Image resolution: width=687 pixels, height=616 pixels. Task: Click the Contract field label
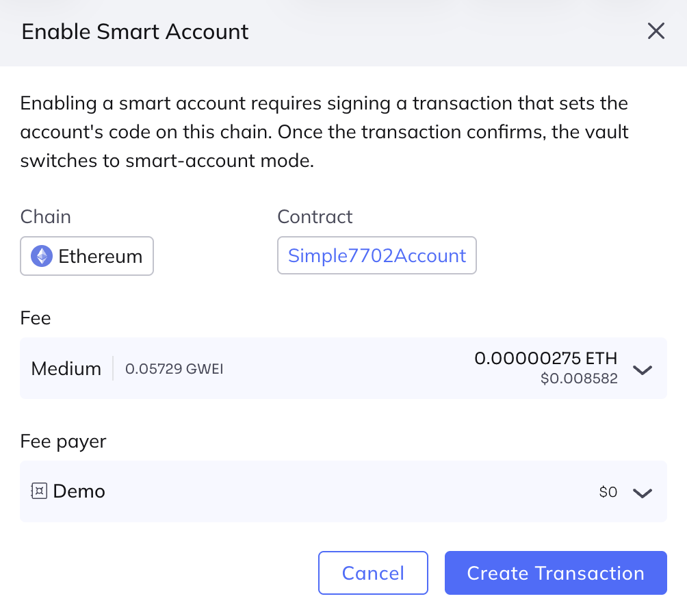pos(315,217)
